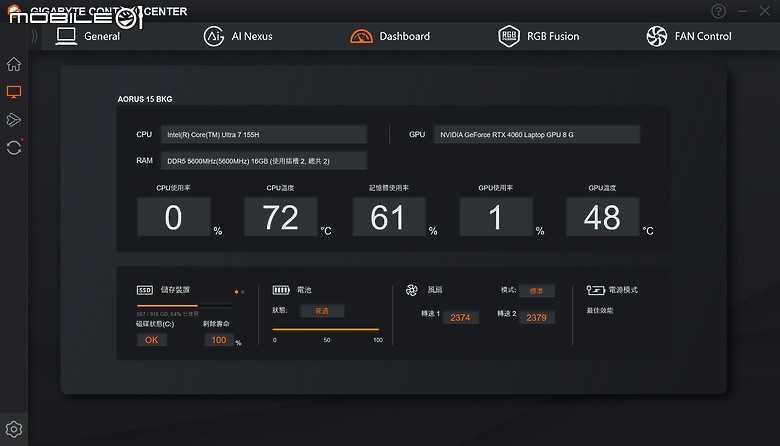Viewport: 780px width, 446px height.
Task: Switch to the General tab
Action: point(88,36)
